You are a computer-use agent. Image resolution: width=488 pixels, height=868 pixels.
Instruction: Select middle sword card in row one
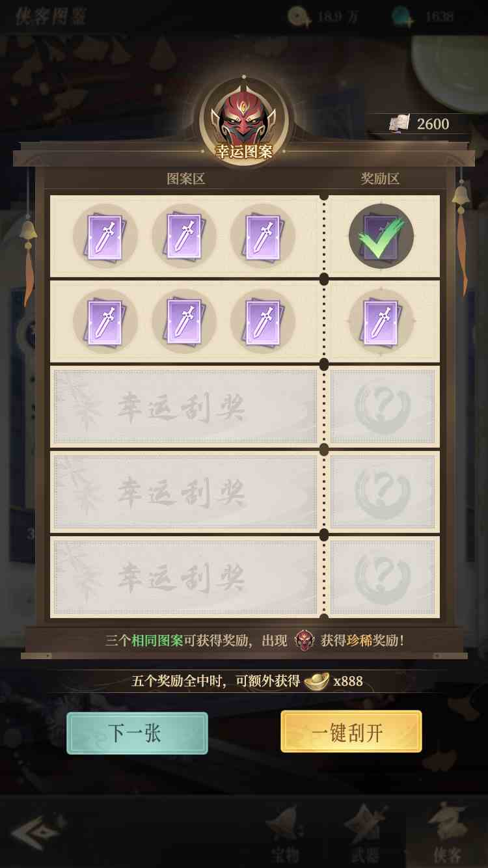click(184, 236)
